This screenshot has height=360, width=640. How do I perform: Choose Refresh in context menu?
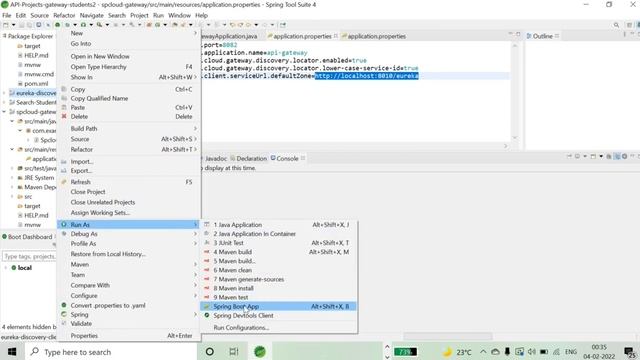[x=129, y=182]
